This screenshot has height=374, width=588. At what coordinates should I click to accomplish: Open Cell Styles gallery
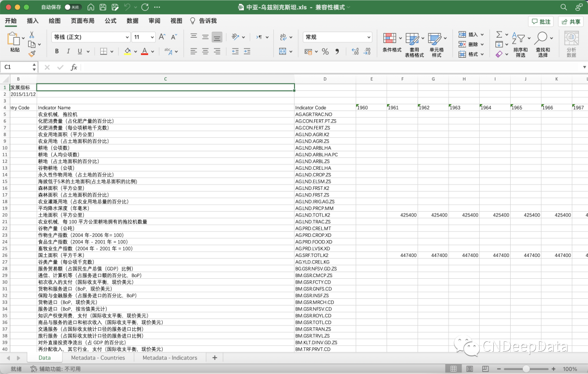pyautogui.click(x=437, y=45)
